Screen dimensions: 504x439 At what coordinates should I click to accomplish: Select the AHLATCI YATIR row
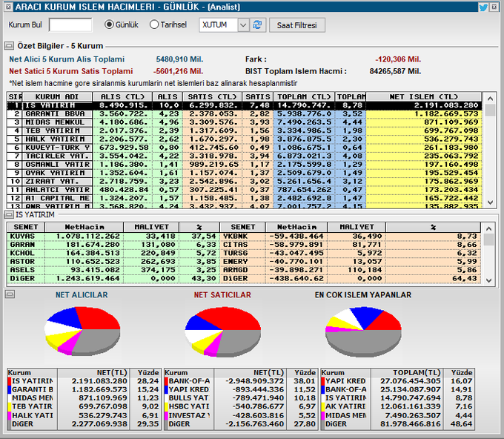[x=245, y=190]
